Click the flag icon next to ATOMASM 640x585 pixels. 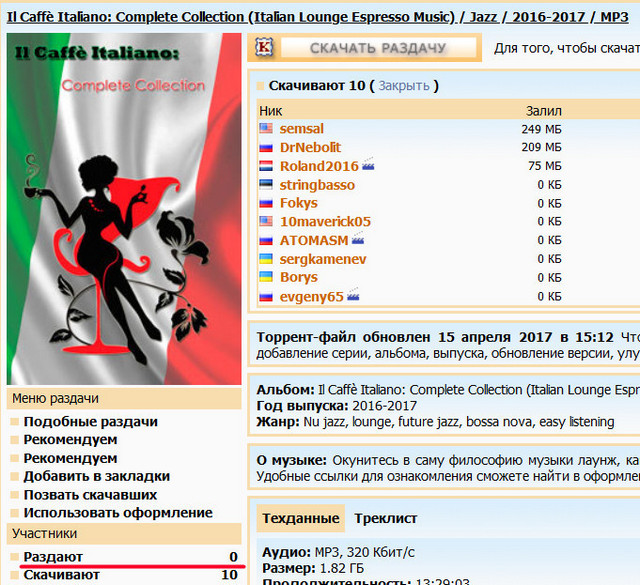pyautogui.click(x=266, y=240)
